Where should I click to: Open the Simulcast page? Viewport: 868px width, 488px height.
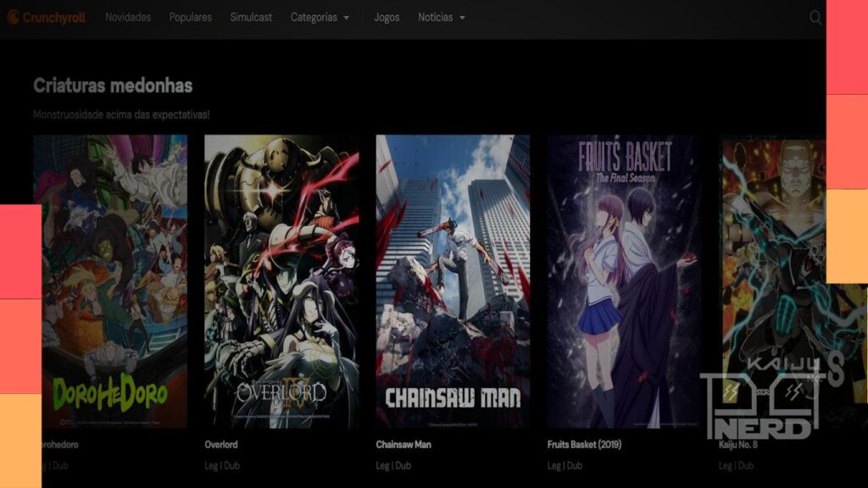point(251,18)
